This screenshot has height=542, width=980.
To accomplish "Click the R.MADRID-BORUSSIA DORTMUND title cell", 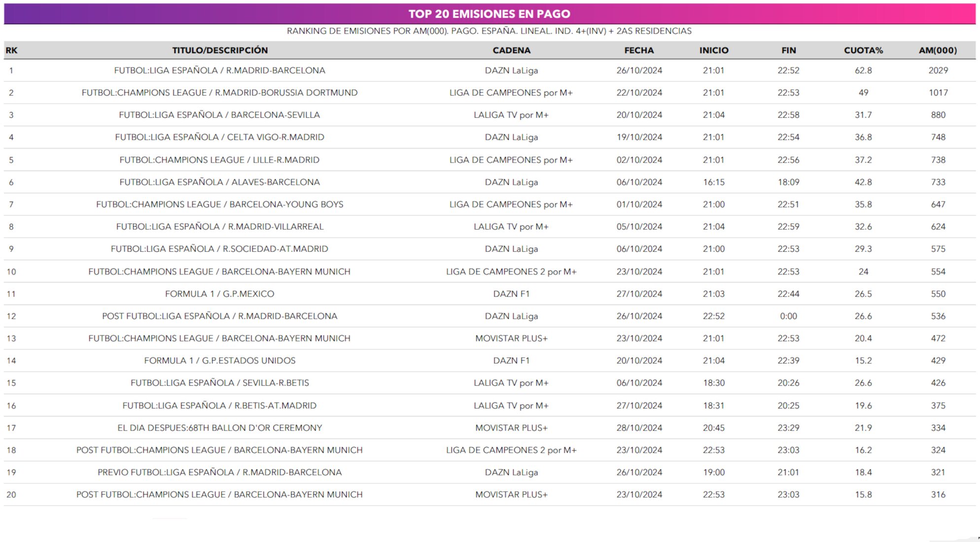I will pyautogui.click(x=220, y=93).
